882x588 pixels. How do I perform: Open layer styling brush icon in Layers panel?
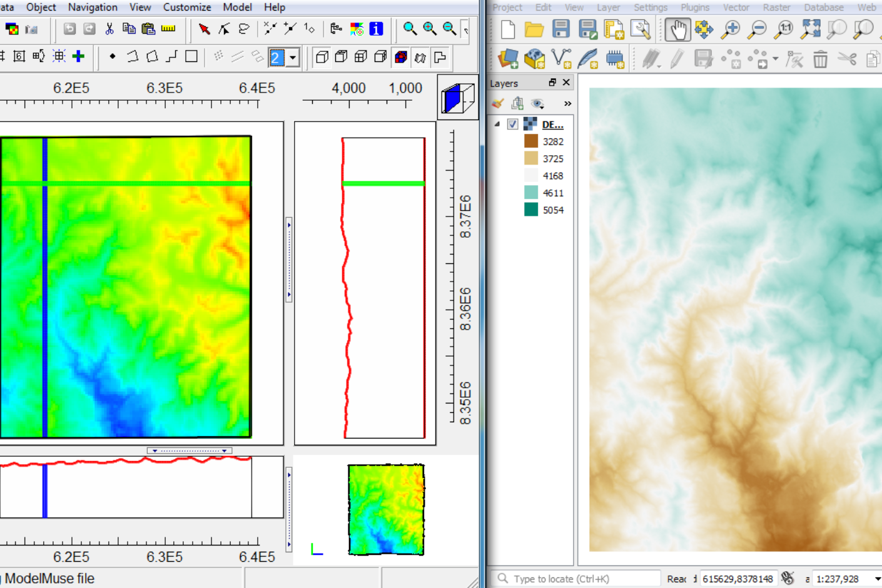tap(497, 103)
